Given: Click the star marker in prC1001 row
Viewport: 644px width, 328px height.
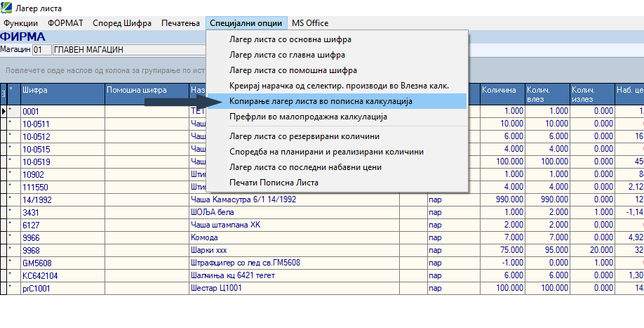Looking at the screenshot, I should [x=14, y=289].
